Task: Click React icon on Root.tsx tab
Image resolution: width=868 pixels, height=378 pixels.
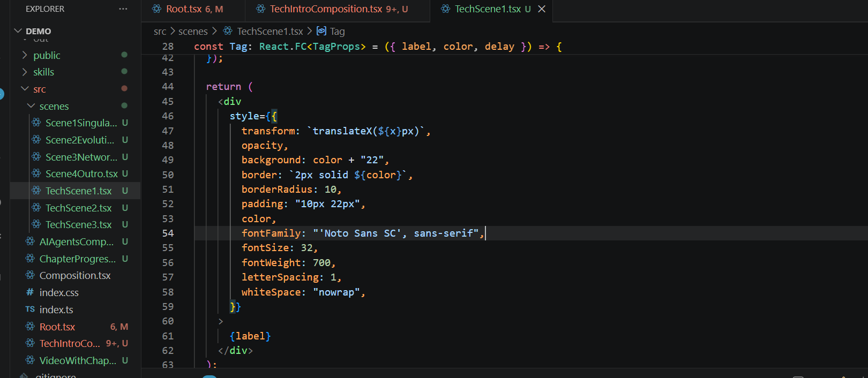Action: click(156, 9)
